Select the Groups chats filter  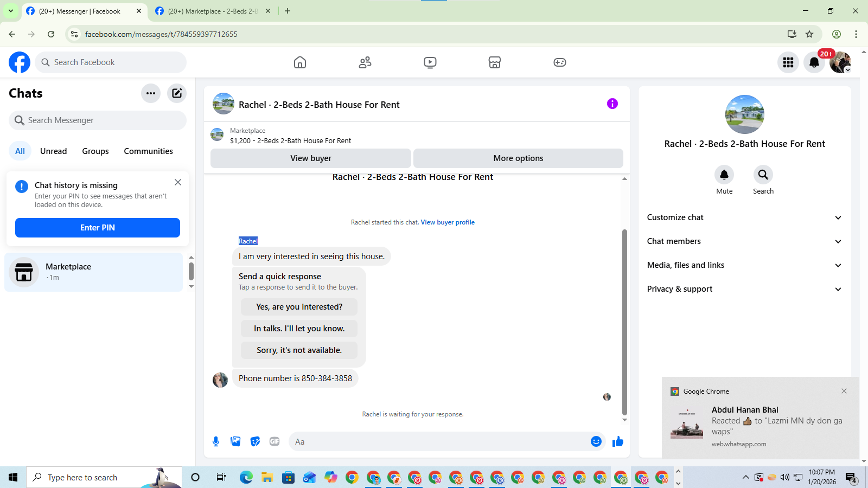click(x=95, y=151)
